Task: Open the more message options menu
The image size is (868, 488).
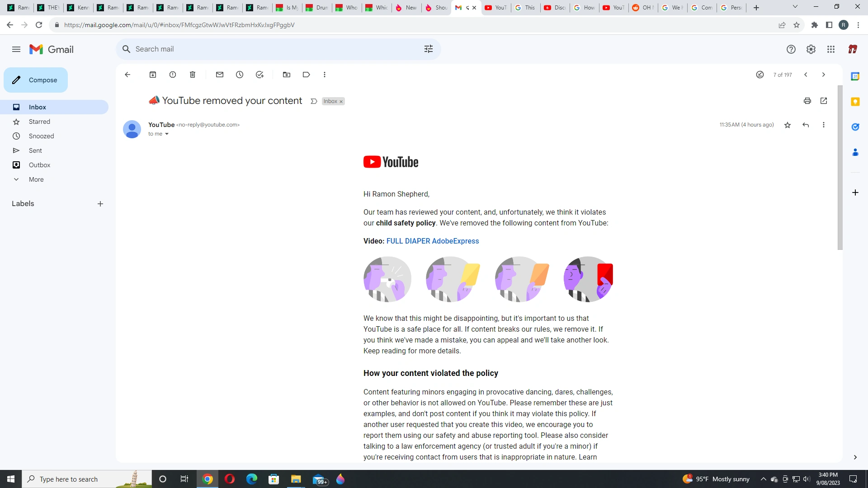Action: coord(824,125)
